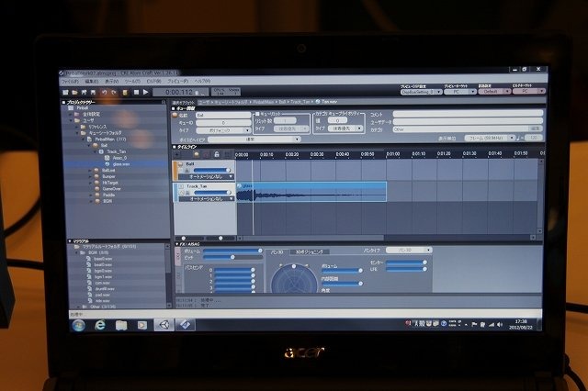Open the ボイスビヘイビア dropdown
The width and height of the screenshot is (588, 391).
(254, 140)
